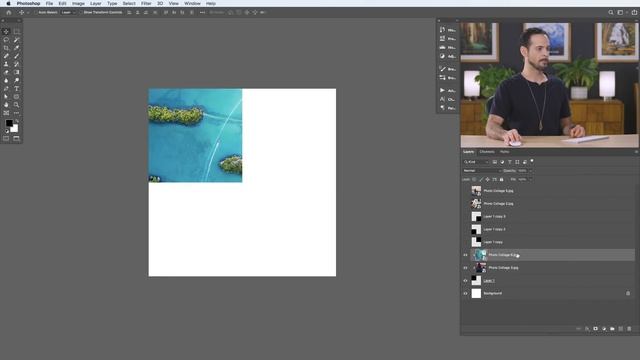The width and height of the screenshot is (640, 360).
Task: Open the Image menu
Action: click(78, 3)
